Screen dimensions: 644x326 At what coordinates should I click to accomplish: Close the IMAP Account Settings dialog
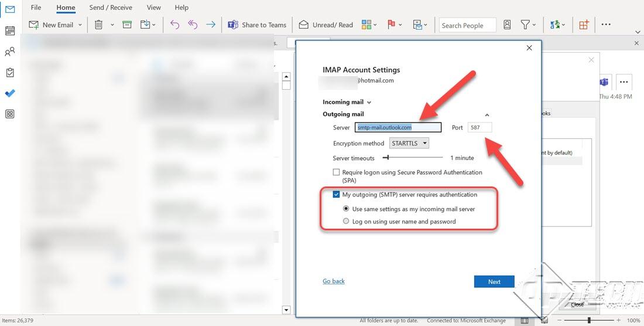(529, 48)
